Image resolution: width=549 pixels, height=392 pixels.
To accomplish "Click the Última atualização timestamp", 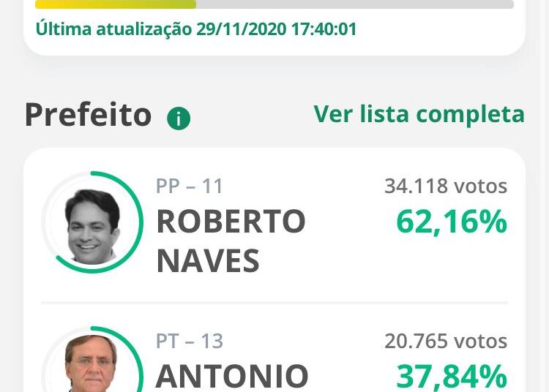I will (x=196, y=29).
